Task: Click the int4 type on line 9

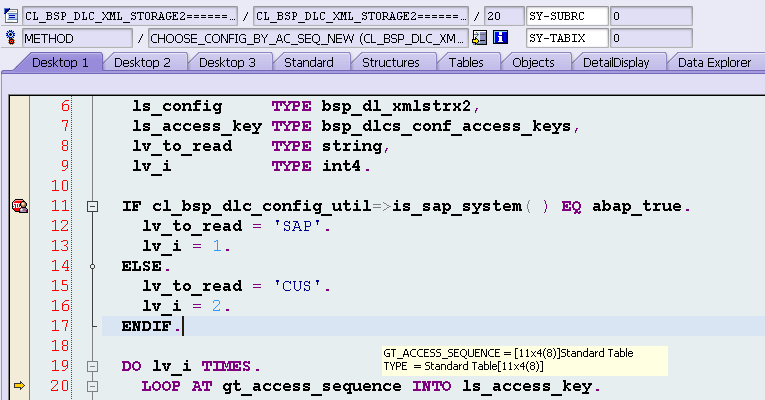Action: tap(342, 166)
